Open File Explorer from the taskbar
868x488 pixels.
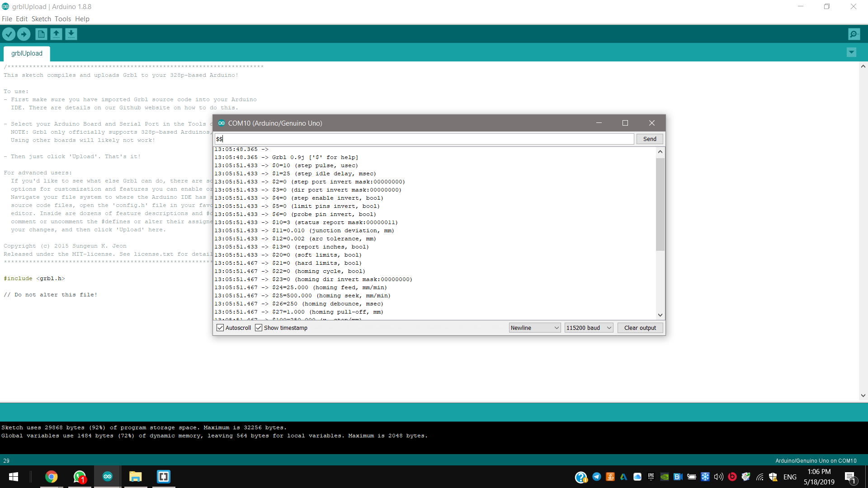tap(135, 477)
